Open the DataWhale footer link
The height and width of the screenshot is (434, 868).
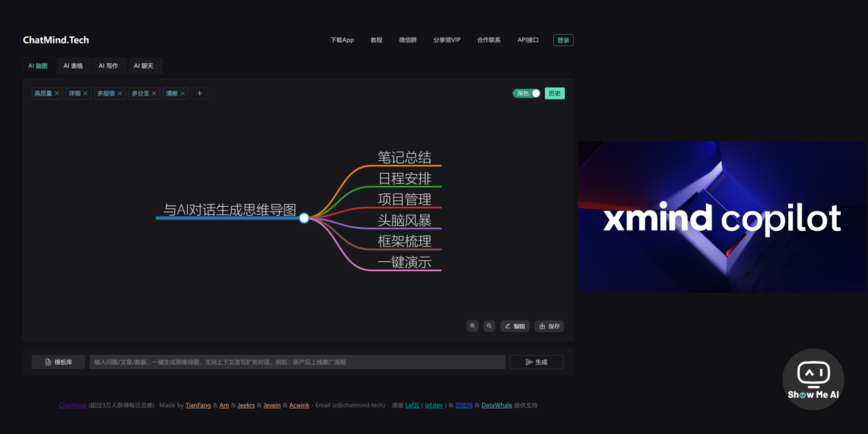point(496,405)
